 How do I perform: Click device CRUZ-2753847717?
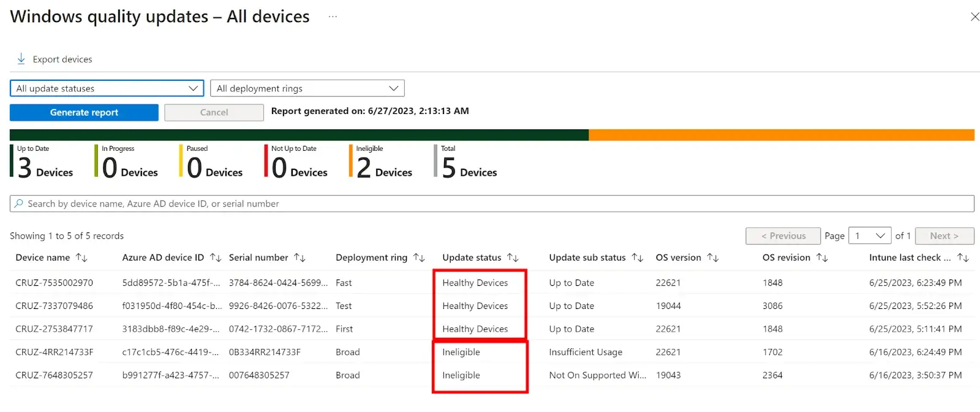tap(54, 329)
